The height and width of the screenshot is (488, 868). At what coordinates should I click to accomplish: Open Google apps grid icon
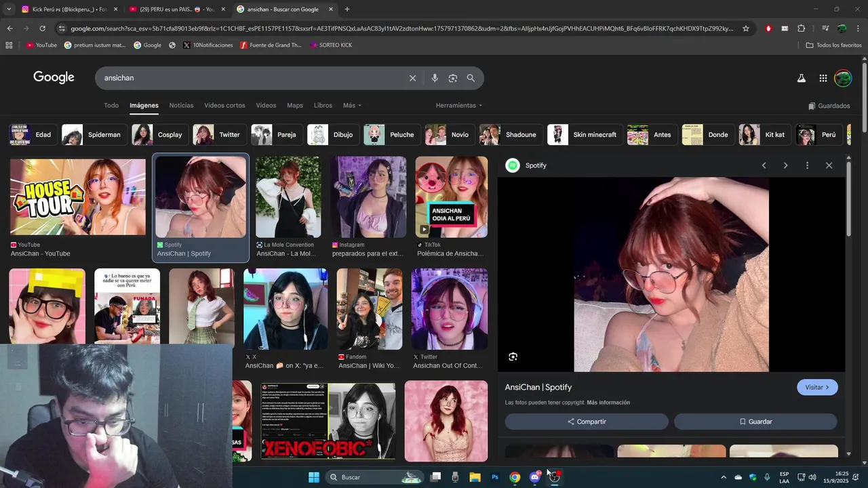823,78
